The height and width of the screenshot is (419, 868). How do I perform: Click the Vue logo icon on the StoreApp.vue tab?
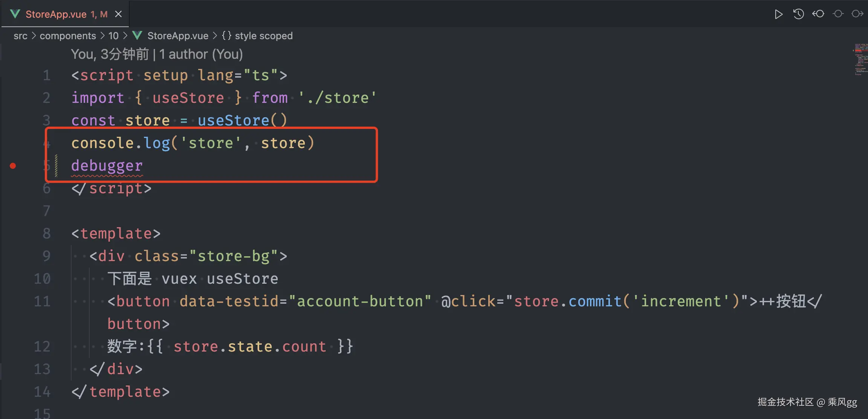[x=15, y=14]
